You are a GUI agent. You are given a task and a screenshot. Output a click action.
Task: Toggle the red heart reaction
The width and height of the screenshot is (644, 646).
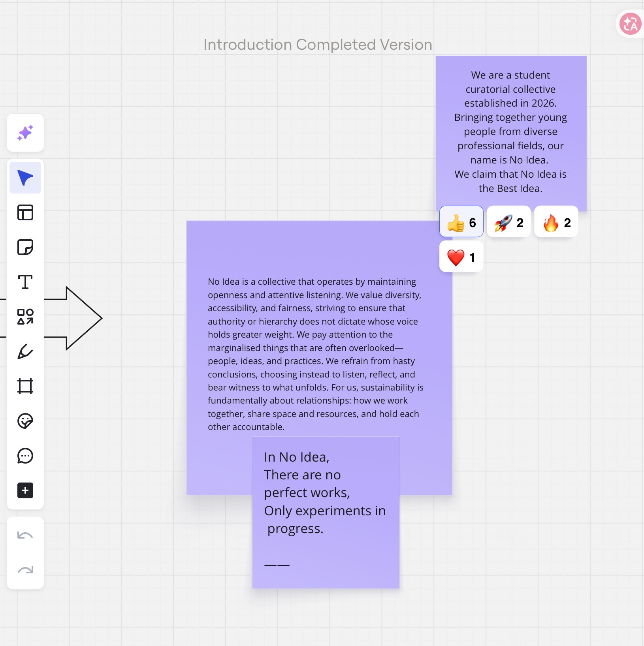[x=461, y=257]
